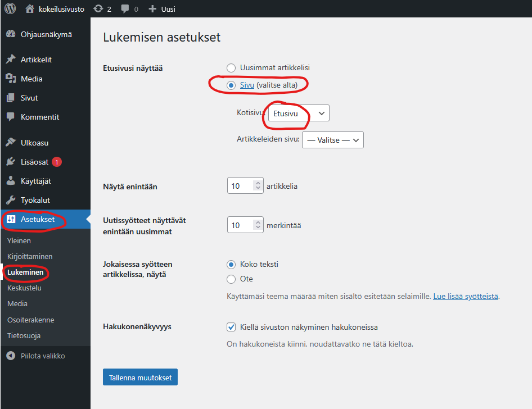Open the Käyttäjät menu item
This screenshot has width=532, height=409.
point(36,181)
